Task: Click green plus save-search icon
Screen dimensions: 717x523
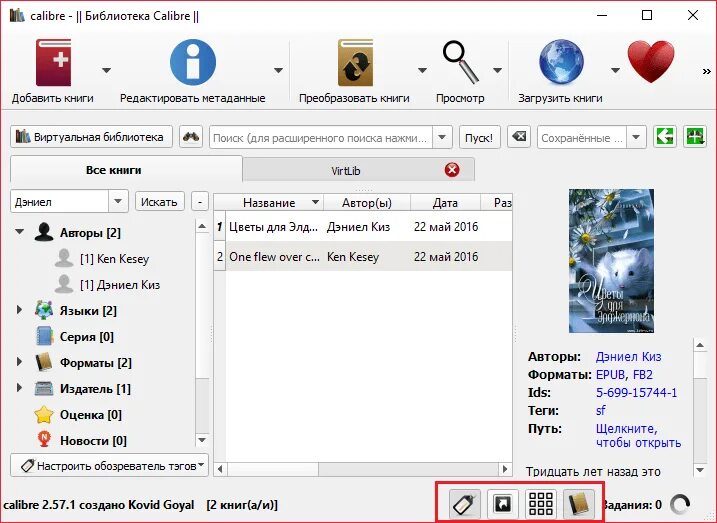Action: (x=694, y=137)
